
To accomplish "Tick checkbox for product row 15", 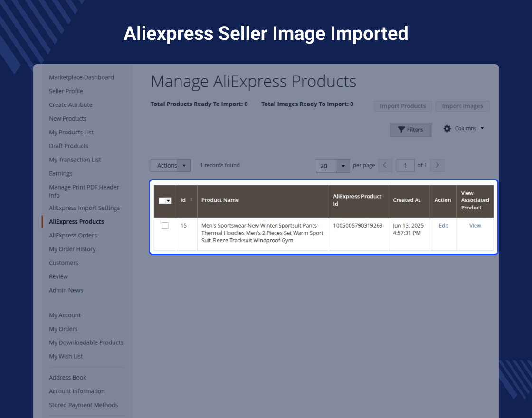I will (165, 226).
